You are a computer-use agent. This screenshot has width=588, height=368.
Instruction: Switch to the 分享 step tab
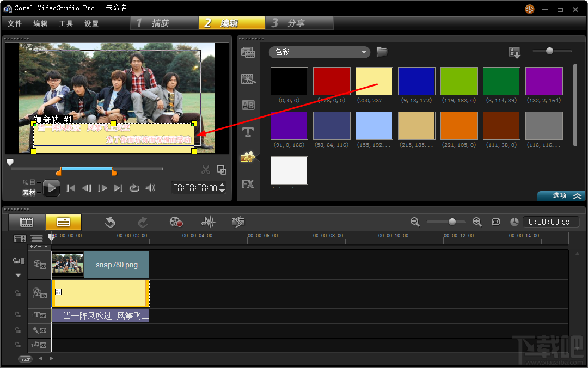click(x=298, y=23)
